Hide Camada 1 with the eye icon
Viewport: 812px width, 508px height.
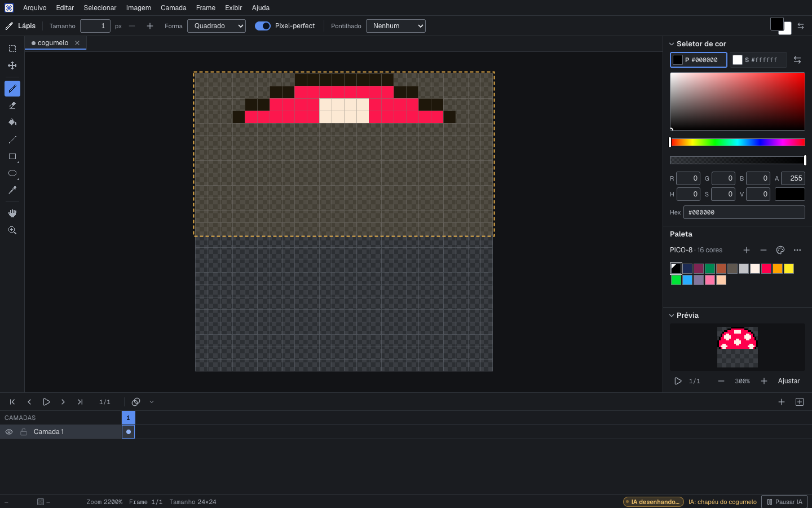pos(9,432)
